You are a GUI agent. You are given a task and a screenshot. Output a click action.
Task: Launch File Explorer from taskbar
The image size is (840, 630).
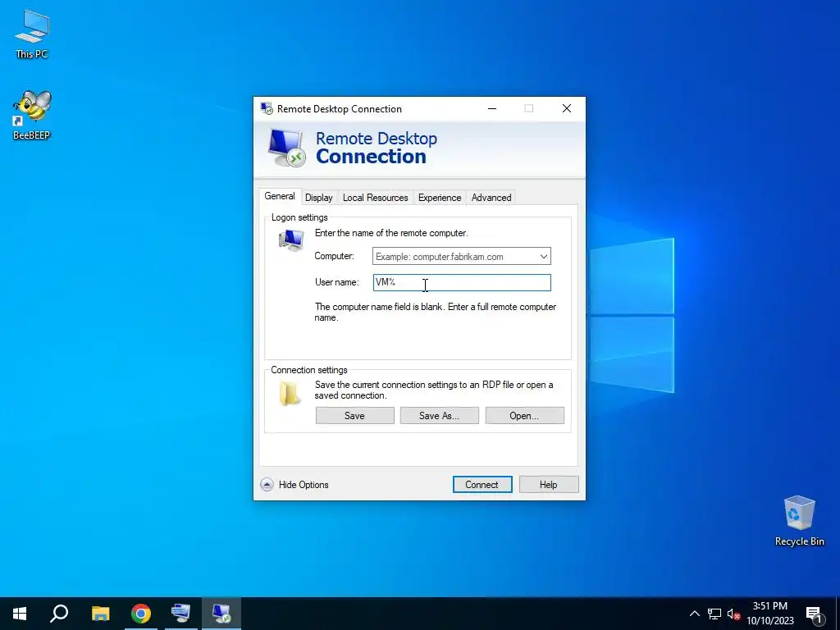(100, 614)
